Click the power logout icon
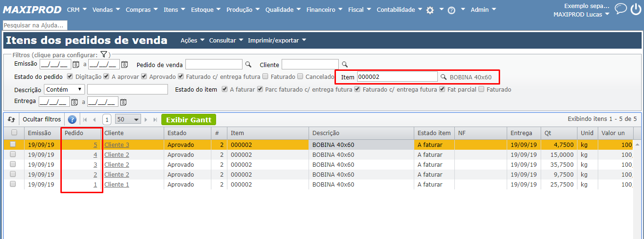The height and width of the screenshot is (239, 644). pyautogui.click(x=636, y=9)
